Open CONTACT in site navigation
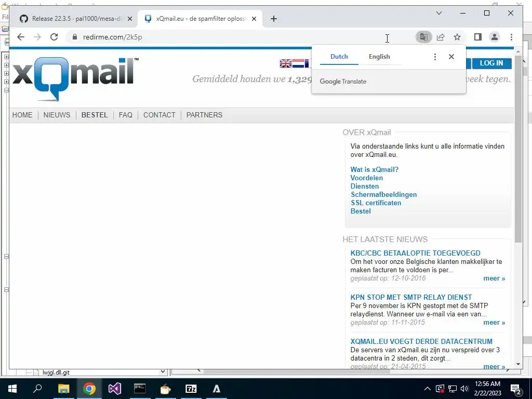Viewport: 532px width, 399px height. pos(159,115)
